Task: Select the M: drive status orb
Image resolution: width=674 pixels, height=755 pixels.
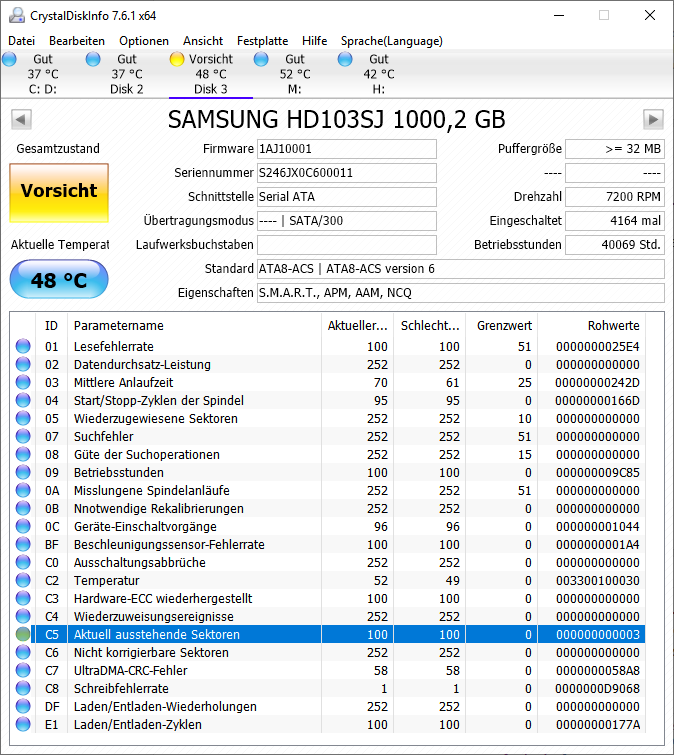Action: [x=261, y=59]
